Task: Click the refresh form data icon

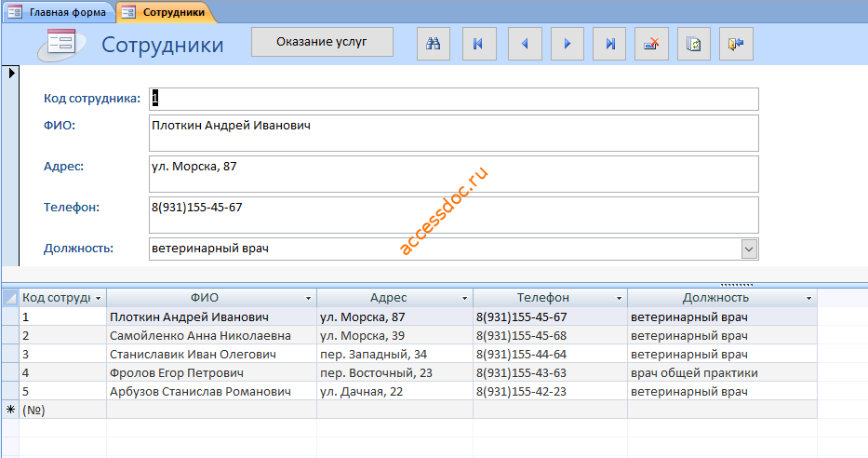Action: point(694,44)
